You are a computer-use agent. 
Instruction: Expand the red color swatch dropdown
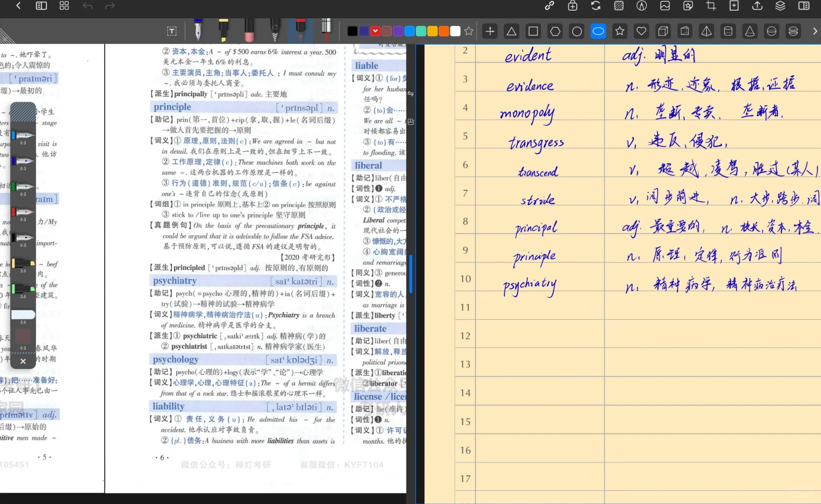click(x=375, y=31)
